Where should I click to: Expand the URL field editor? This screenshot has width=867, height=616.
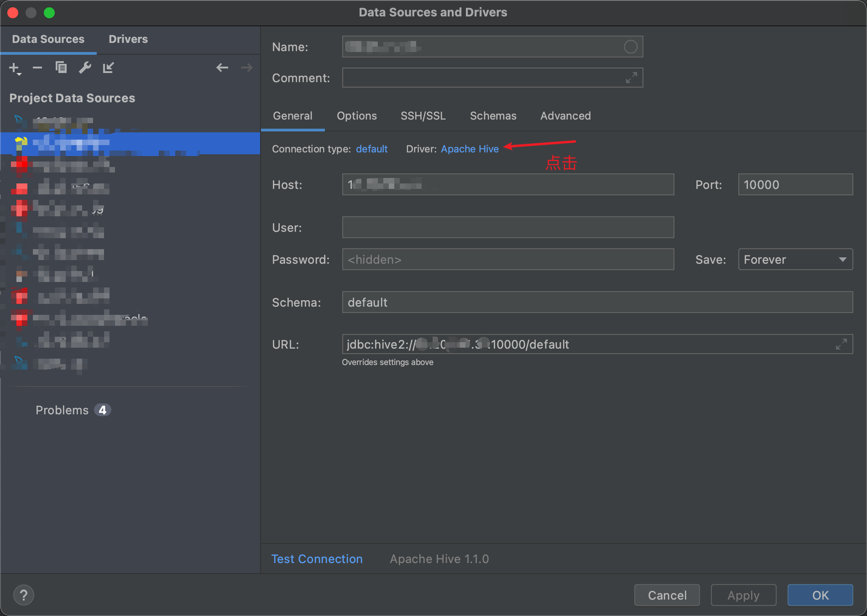[x=842, y=345]
